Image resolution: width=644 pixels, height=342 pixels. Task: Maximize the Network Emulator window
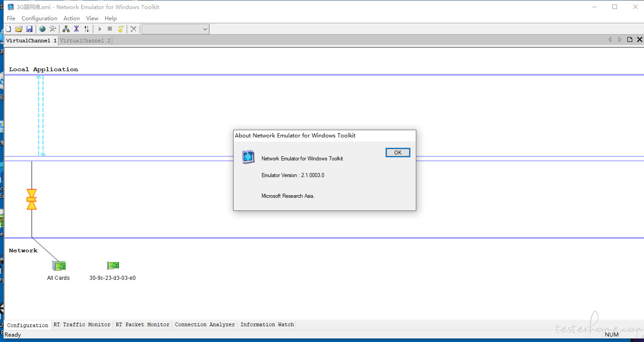click(x=615, y=7)
